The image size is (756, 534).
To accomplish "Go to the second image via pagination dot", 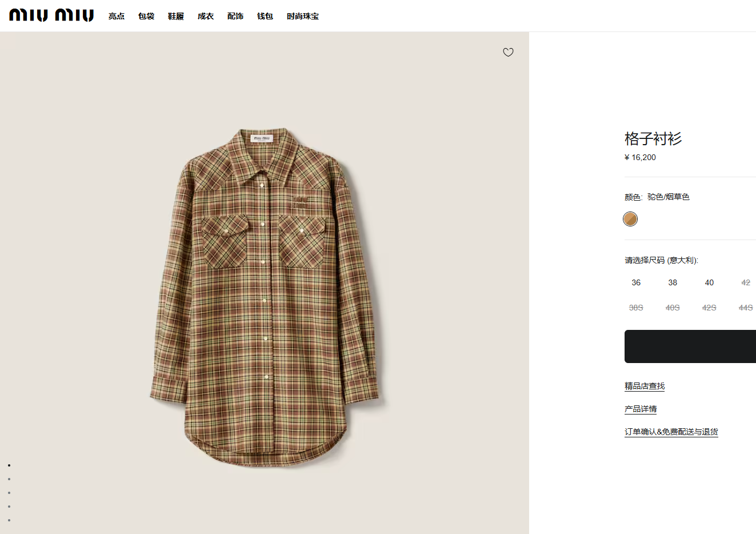I will pyautogui.click(x=9, y=479).
